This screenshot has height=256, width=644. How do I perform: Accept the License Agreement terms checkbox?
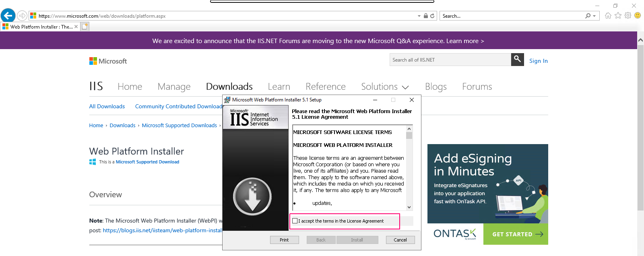click(x=295, y=221)
